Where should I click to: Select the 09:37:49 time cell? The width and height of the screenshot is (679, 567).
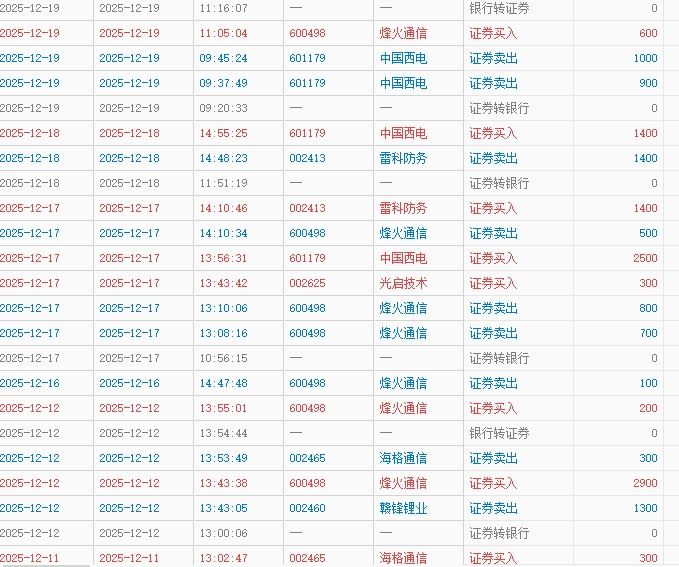(223, 83)
